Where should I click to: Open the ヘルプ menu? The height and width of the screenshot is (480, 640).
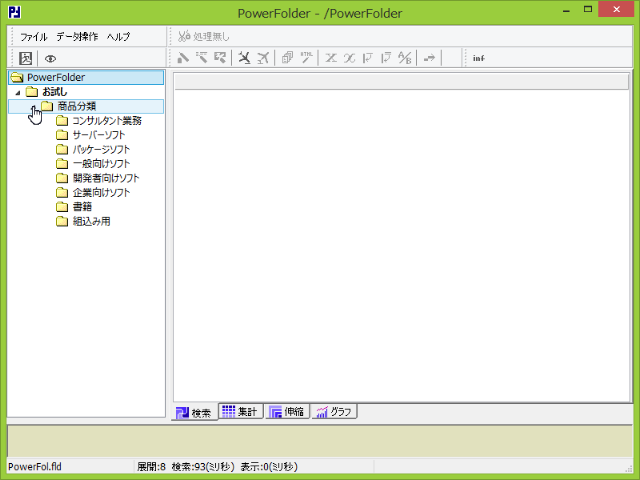tap(118, 37)
